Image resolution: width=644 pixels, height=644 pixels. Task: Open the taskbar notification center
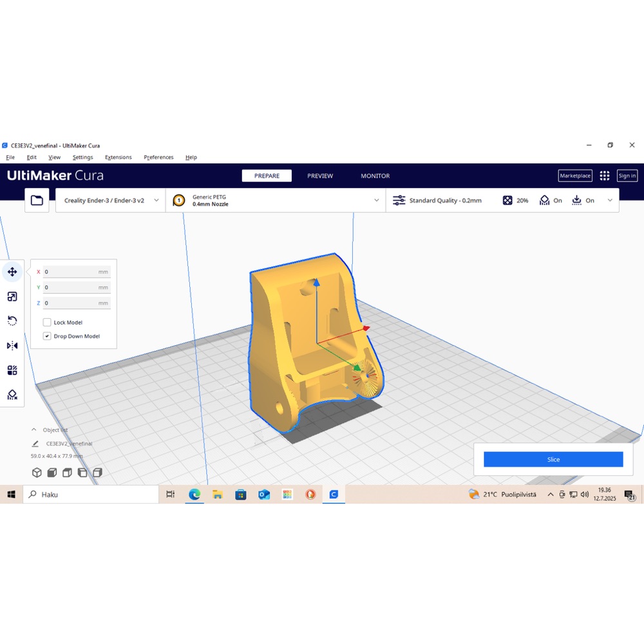(630, 495)
